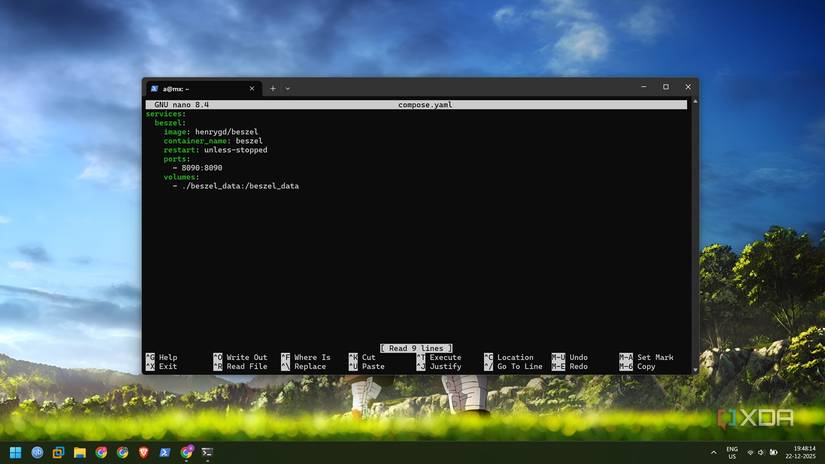Click the ^O Write Out shortcut label
825x464 pixels.
click(x=240, y=357)
